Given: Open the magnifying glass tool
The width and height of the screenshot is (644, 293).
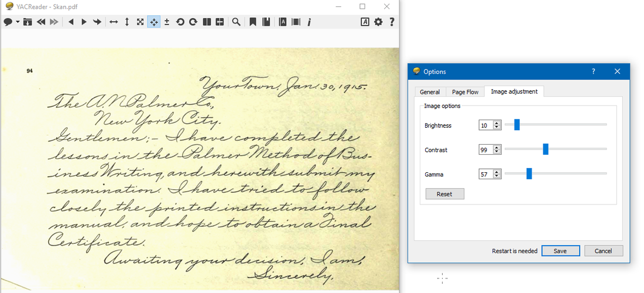Looking at the screenshot, I should (236, 22).
